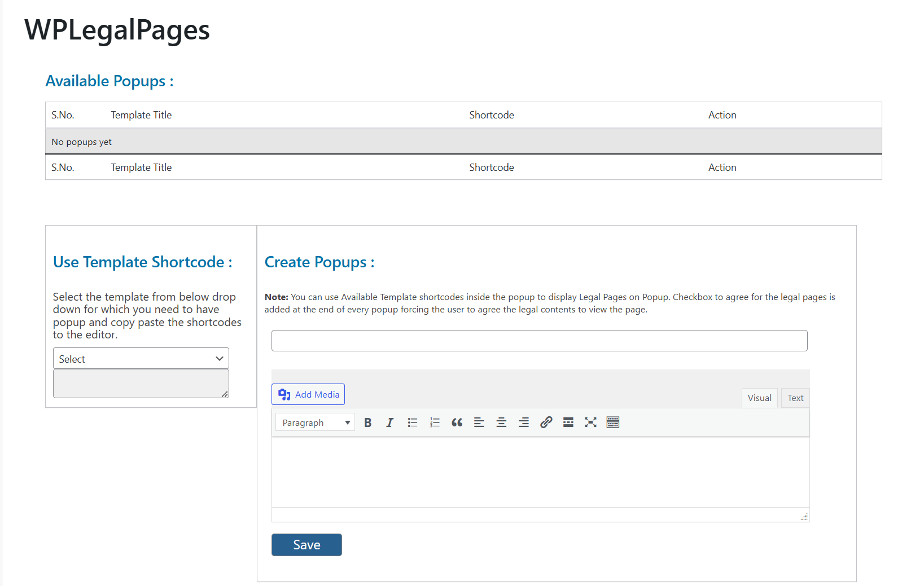Click inside the popup content editor area

pos(540,472)
